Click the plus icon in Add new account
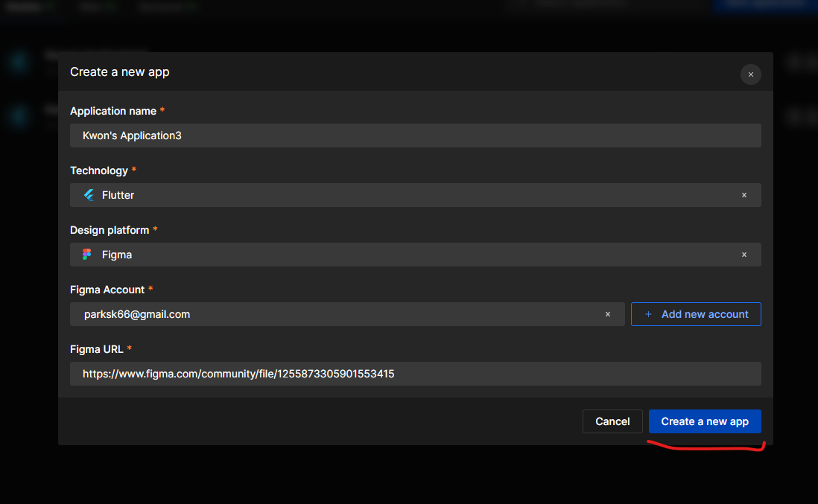This screenshot has width=818, height=504. (x=648, y=314)
